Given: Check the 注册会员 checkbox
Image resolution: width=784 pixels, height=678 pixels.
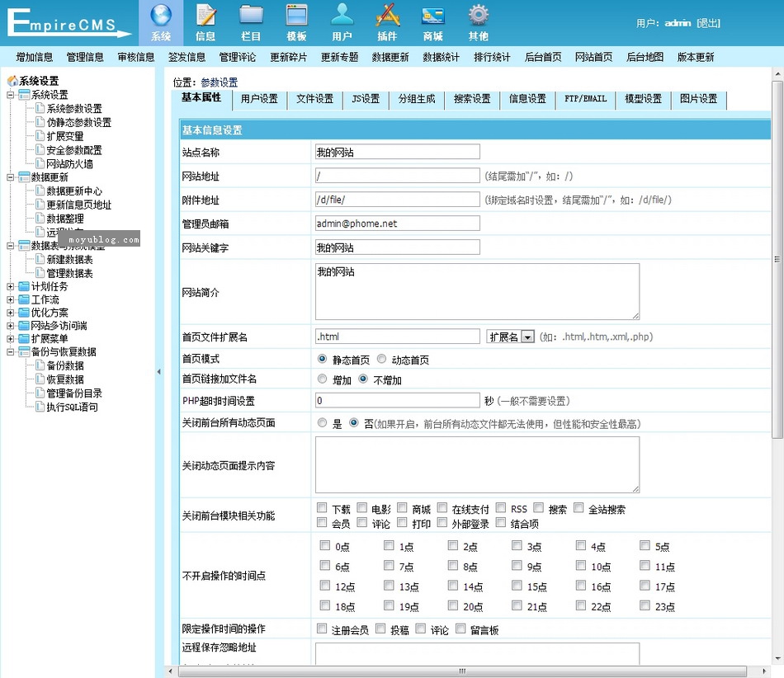Looking at the screenshot, I should (322, 629).
